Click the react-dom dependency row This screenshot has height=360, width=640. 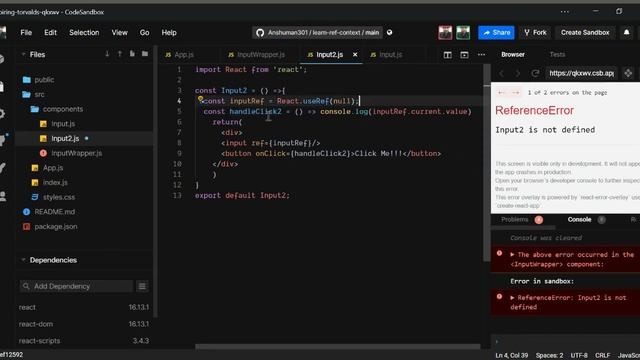coord(84,324)
